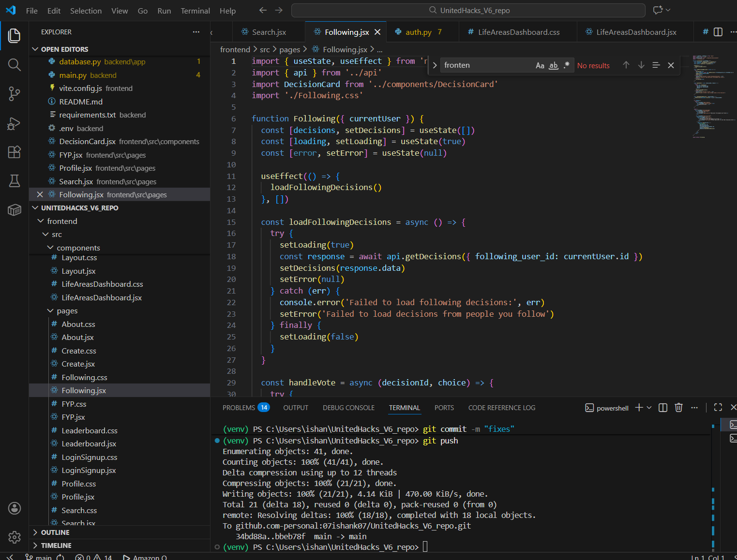Open the Source Control view
This screenshot has height=560, width=737.
pyautogui.click(x=15, y=94)
